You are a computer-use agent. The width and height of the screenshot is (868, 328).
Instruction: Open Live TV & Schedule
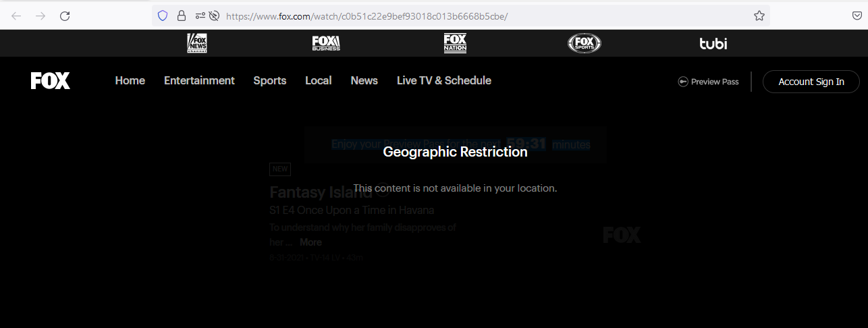point(444,80)
